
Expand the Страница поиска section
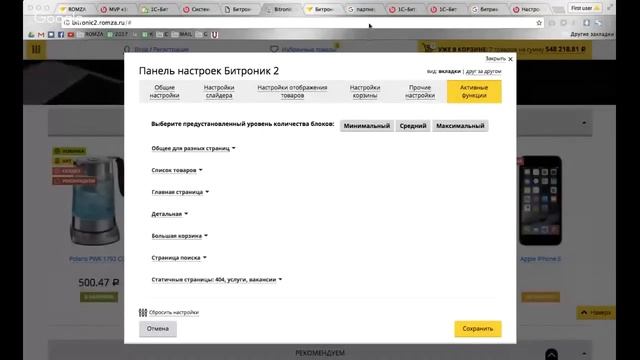(x=179, y=258)
